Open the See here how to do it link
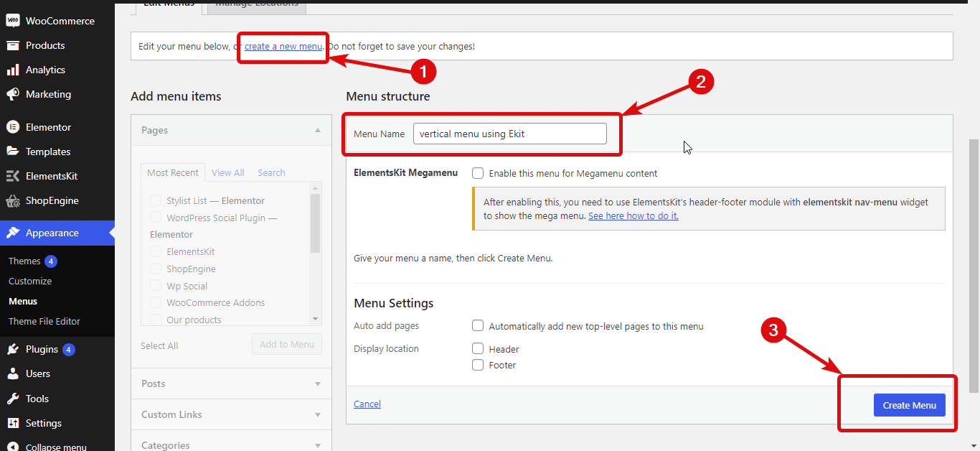The height and width of the screenshot is (451, 980). (633, 215)
